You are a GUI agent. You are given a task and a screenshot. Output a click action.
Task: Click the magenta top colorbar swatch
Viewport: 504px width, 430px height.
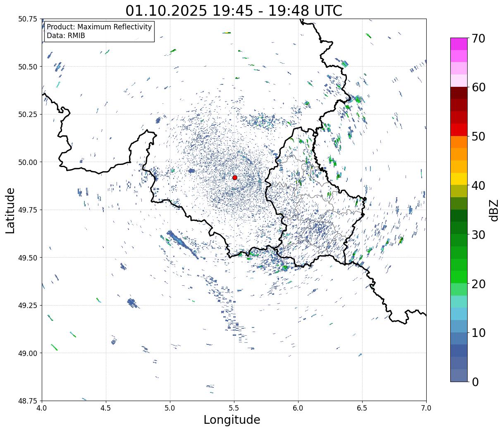pyautogui.click(x=459, y=44)
